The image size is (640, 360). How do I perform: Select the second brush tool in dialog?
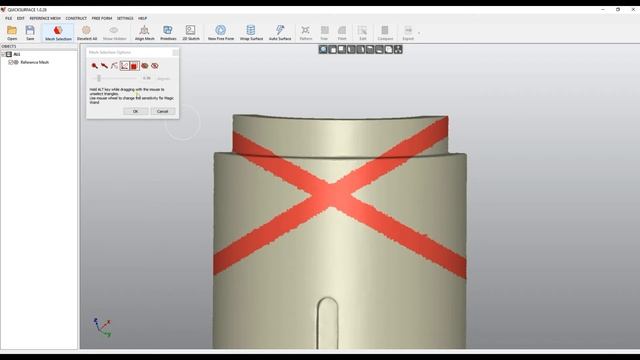coord(104,66)
